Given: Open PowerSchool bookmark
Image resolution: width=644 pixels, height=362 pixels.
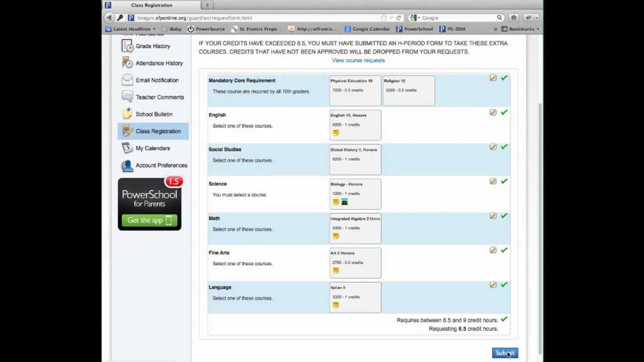Looking at the screenshot, I should (x=414, y=29).
